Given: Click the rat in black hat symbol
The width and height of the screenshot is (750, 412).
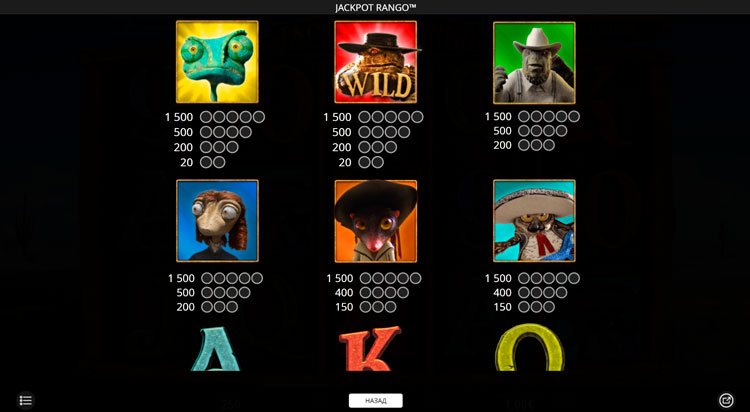Looking at the screenshot, I should [376, 221].
